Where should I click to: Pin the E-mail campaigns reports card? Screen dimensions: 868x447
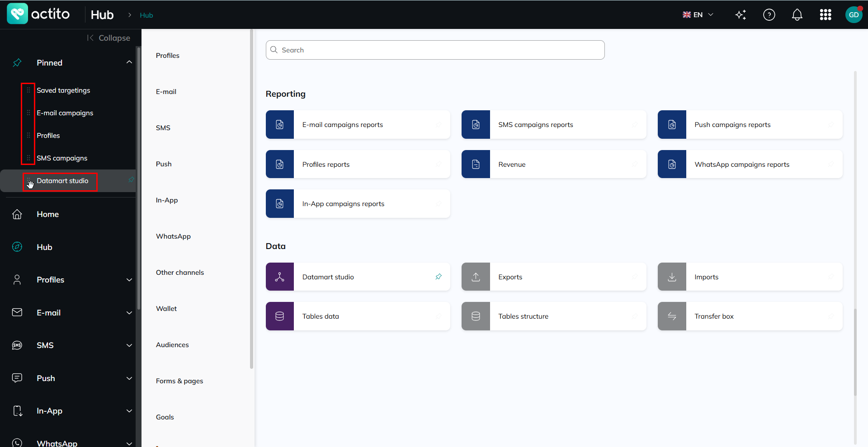click(439, 125)
